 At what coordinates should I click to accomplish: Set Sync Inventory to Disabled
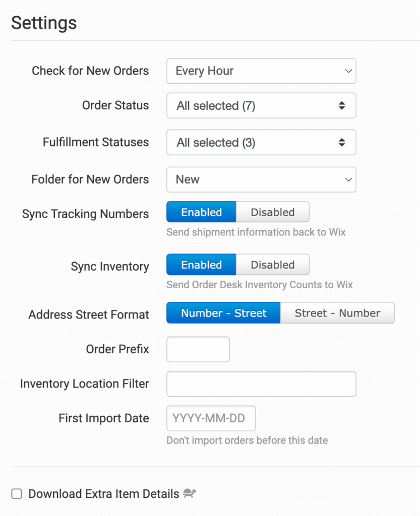272,265
